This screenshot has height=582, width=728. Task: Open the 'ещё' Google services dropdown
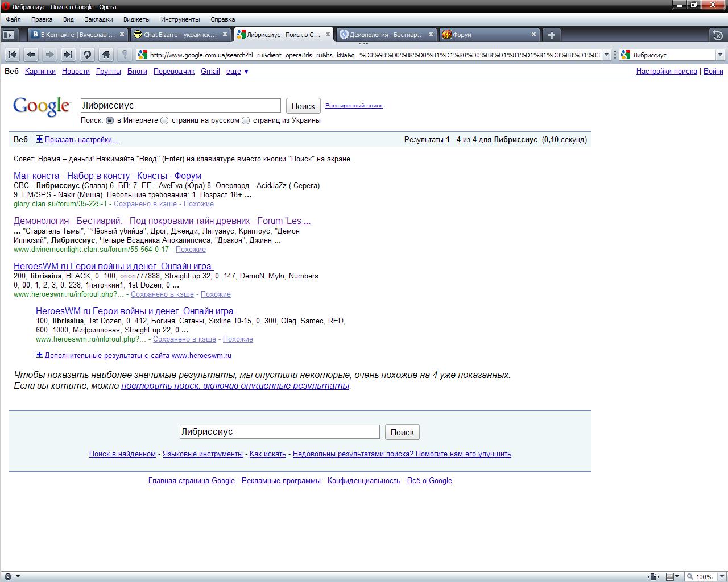tap(237, 72)
